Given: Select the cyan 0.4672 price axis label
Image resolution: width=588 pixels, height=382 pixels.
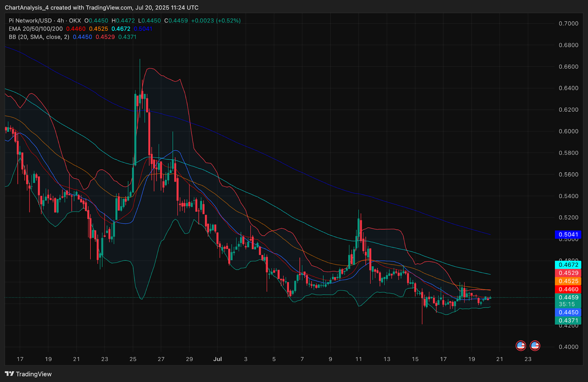Looking at the screenshot, I should coord(568,265).
